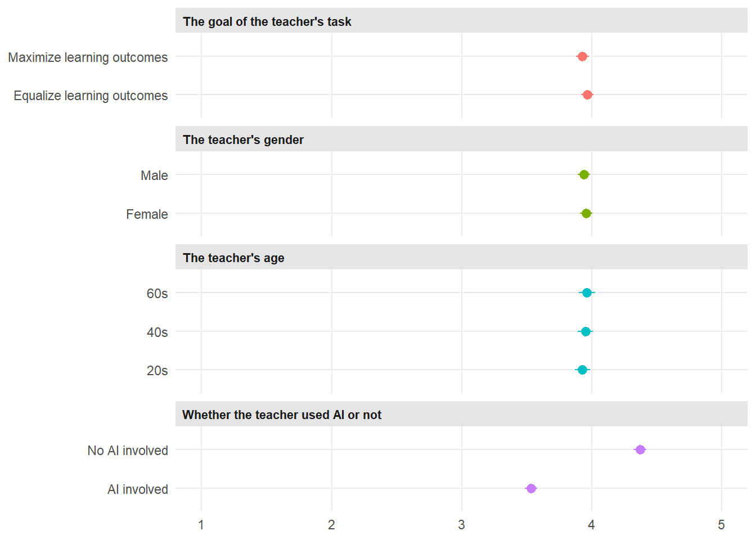
Task: Click "The teacher's gender" panel header
Action: (243, 139)
